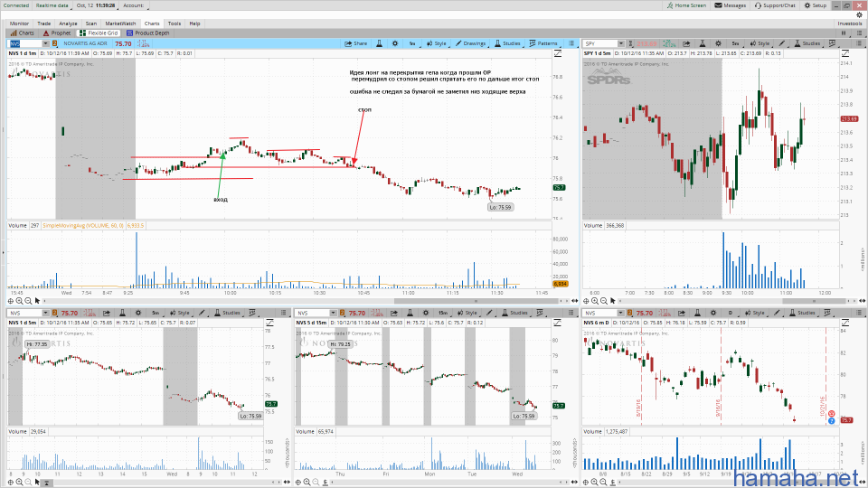868x488 pixels.
Task: Select the pointer tool below SPY chart
Action: 612,301
